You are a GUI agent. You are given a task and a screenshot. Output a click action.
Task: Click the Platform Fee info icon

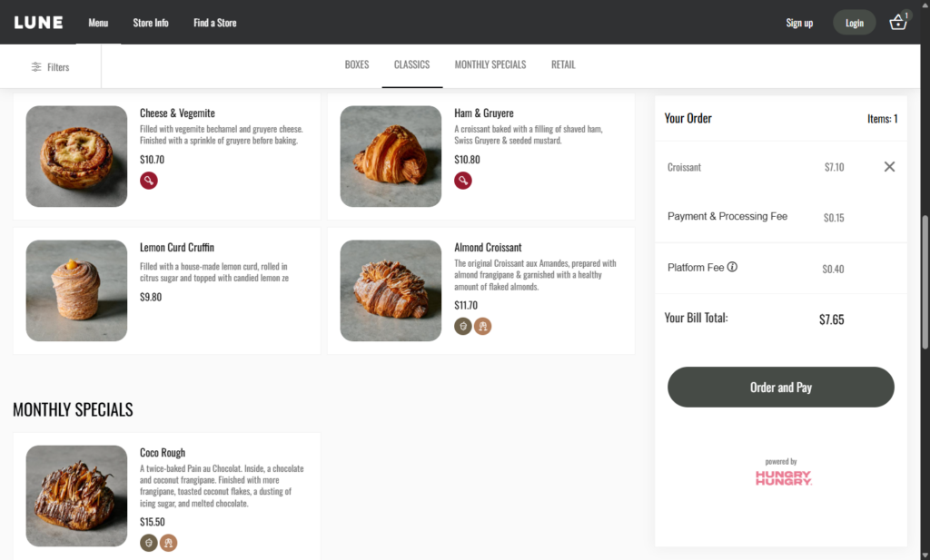pos(732,268)
